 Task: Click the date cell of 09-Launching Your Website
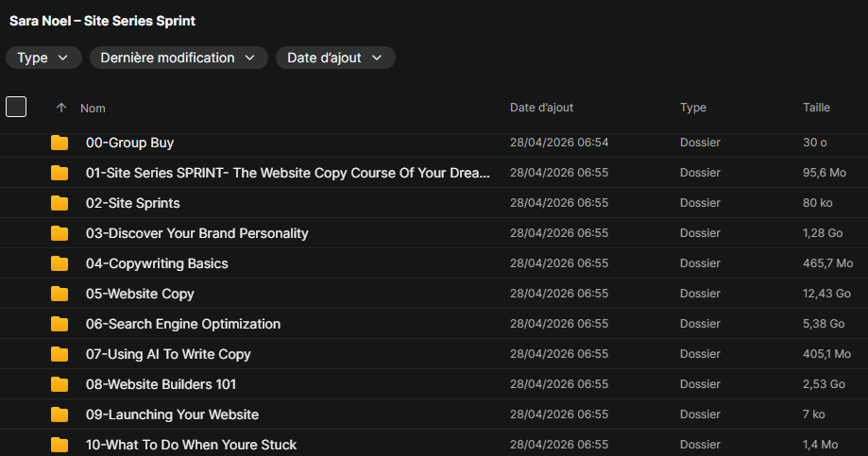point(559,414)
